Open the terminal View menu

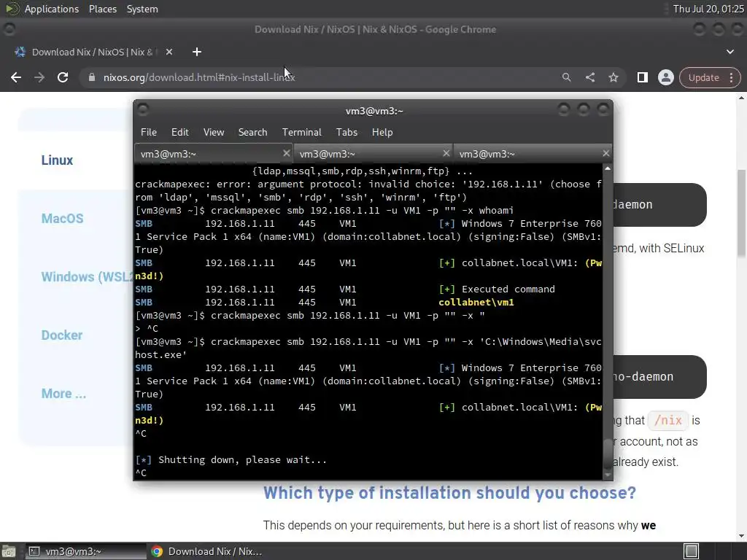[x=214, y=132]
